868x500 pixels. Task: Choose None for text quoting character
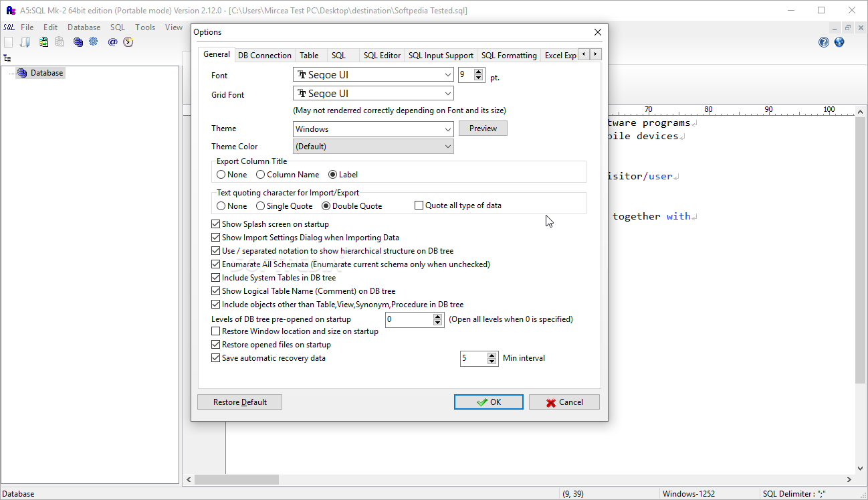[232, 206]
